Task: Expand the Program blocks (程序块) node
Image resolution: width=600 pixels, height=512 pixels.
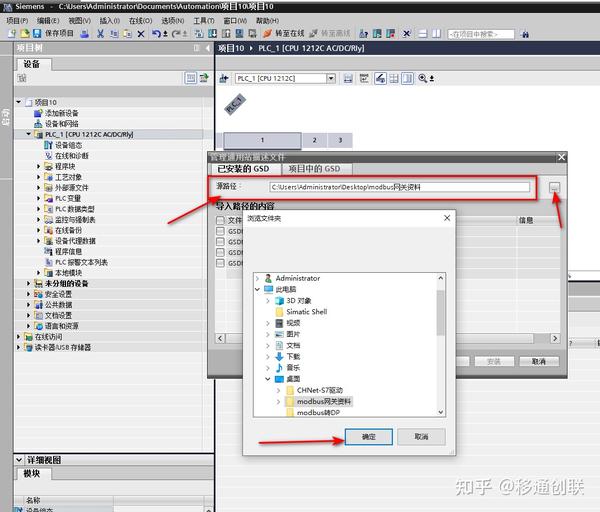Action: click(38, 166)
